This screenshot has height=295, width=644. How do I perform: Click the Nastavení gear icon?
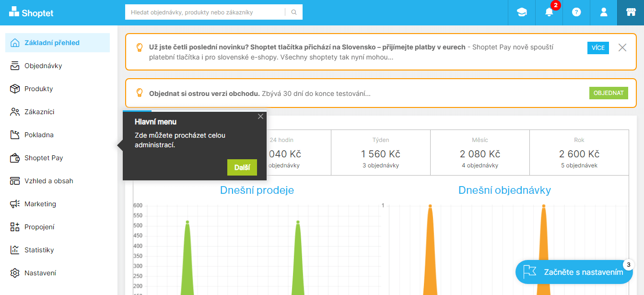click(15, 273)
